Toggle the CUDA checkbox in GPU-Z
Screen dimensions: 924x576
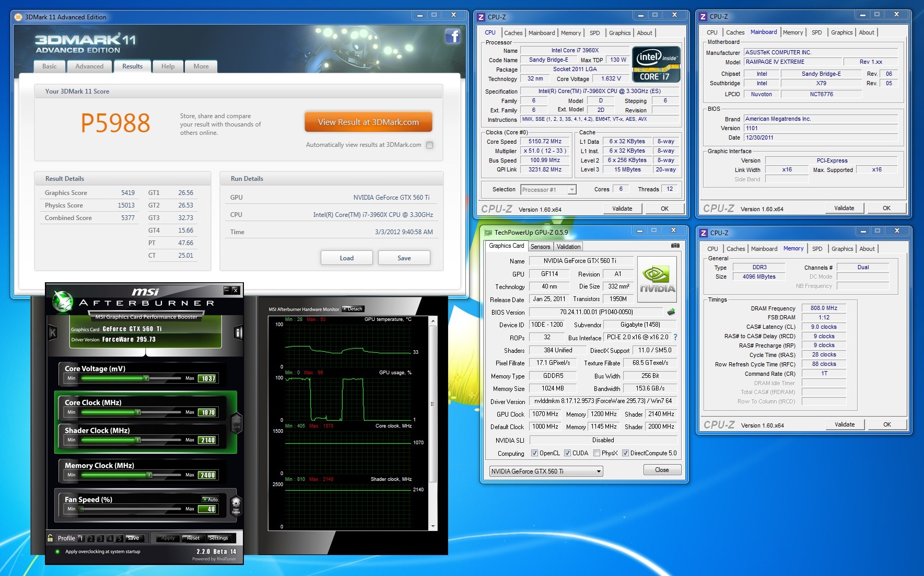point(567,453)
